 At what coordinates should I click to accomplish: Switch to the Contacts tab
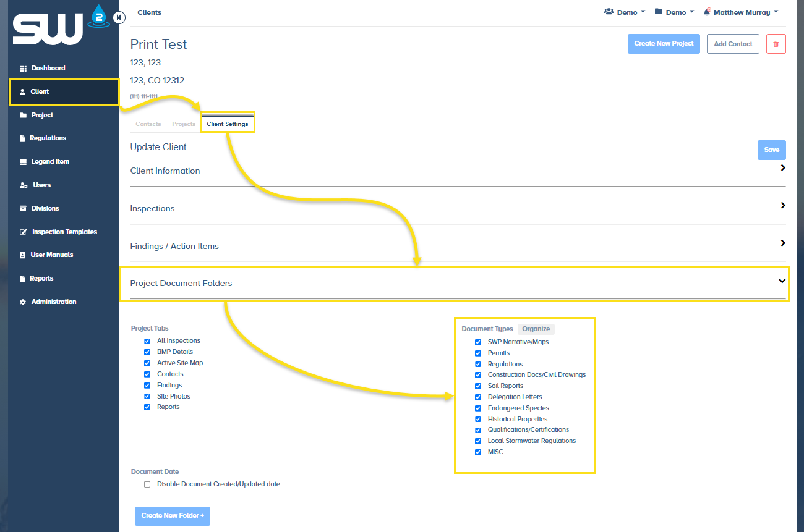[x=148, y=124]
